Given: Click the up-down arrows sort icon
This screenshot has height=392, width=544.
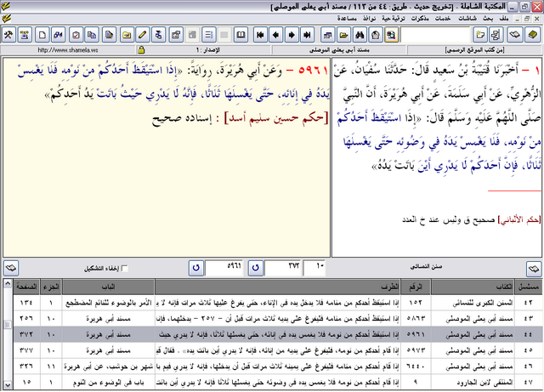Looking at the screenshot, I should point(158,35).
